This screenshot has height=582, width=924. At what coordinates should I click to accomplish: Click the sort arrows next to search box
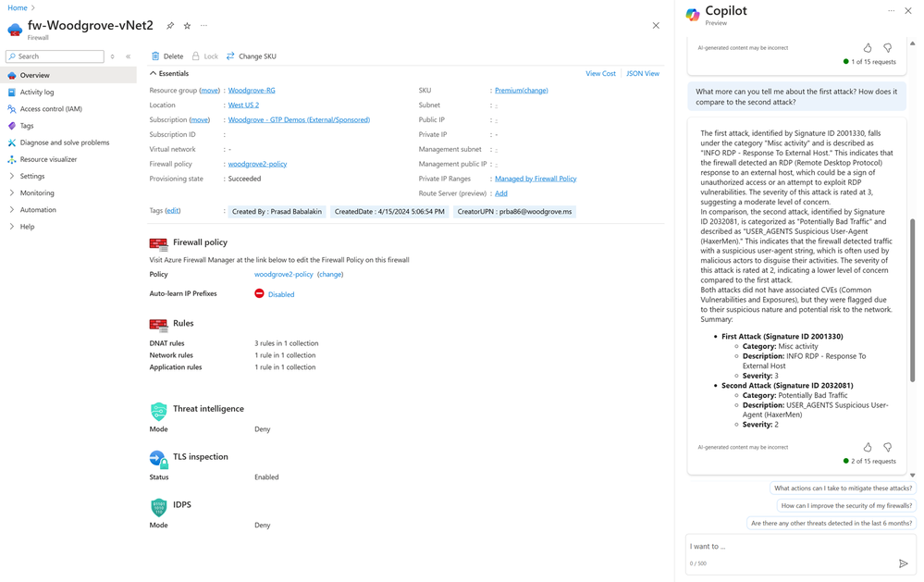113,56
